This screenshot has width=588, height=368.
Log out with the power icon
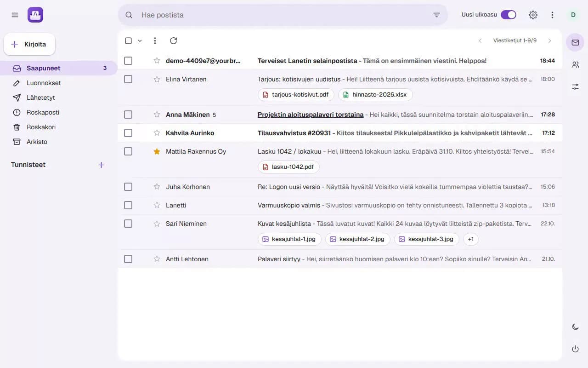click(575, 349)
